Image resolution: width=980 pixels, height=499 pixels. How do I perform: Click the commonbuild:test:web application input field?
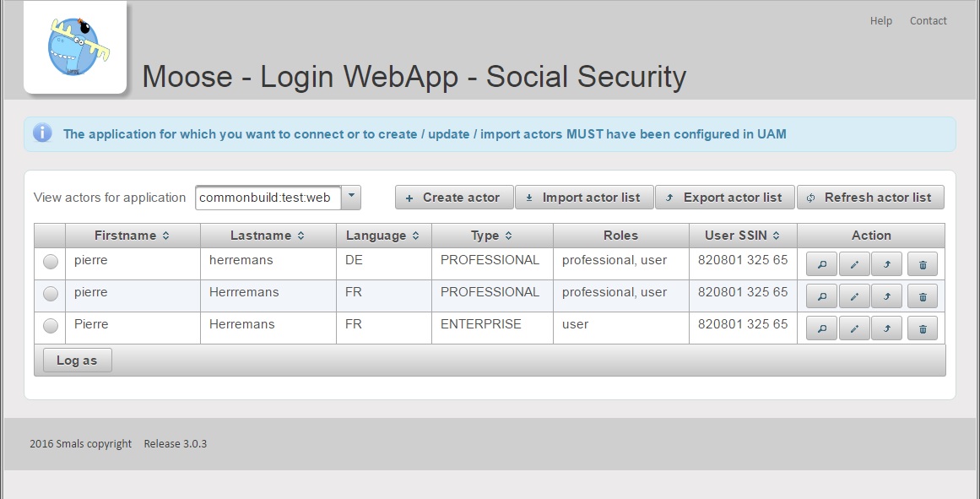(x=268, y=198)
